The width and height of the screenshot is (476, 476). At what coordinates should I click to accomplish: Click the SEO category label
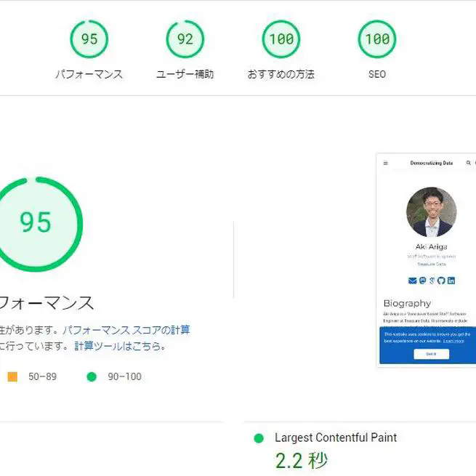point(377,74)
